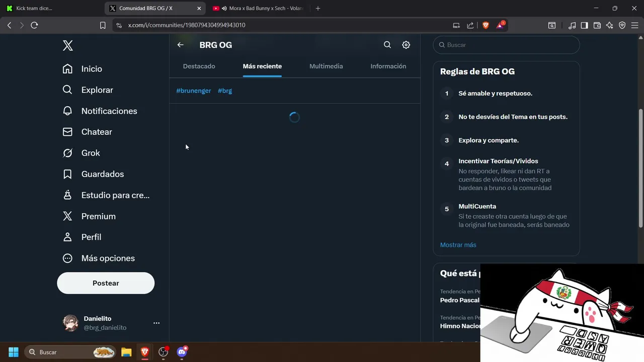Image resolution: width=644 pixels, height=362 pixels.
Task: Switch to Multimedia tab
Action: [326, 66]
